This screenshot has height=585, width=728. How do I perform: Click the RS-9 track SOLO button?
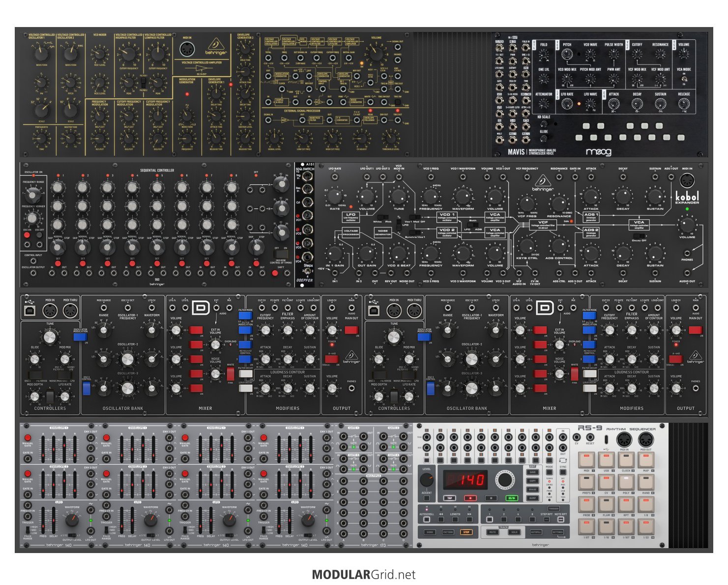tap(514, 532)
